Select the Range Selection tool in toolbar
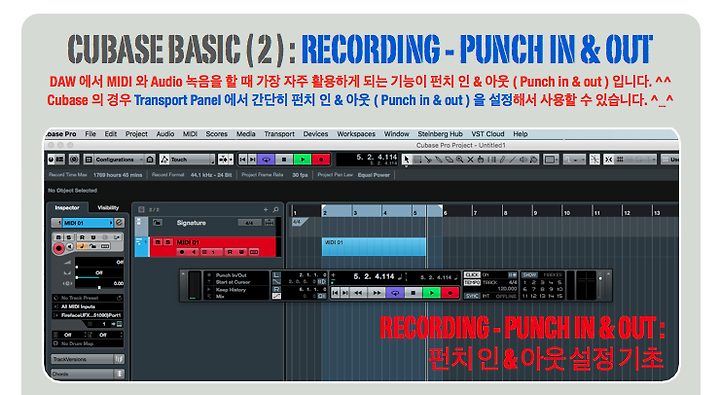The image size is (720, 395). (x=417, y=159)
